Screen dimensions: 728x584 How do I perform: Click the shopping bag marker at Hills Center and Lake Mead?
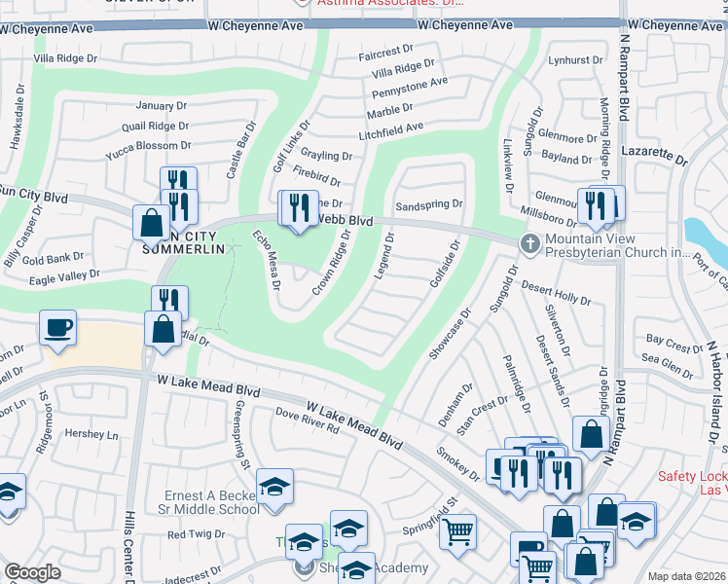coord(163,332)
